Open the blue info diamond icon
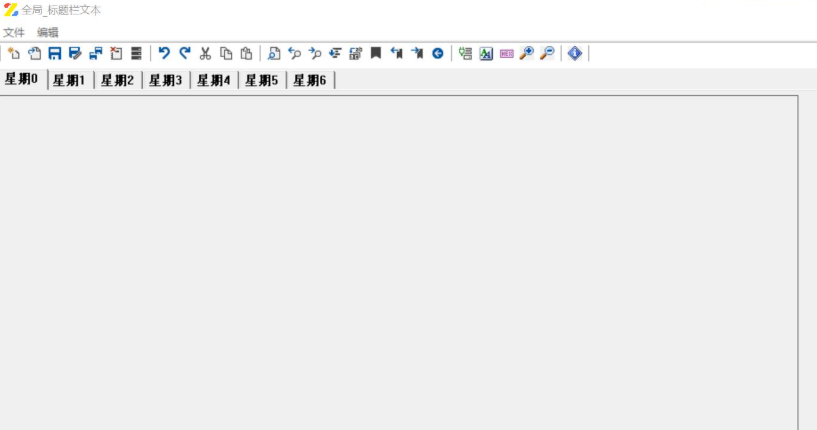The image size is (817, 430). click(x=575, y=53)
